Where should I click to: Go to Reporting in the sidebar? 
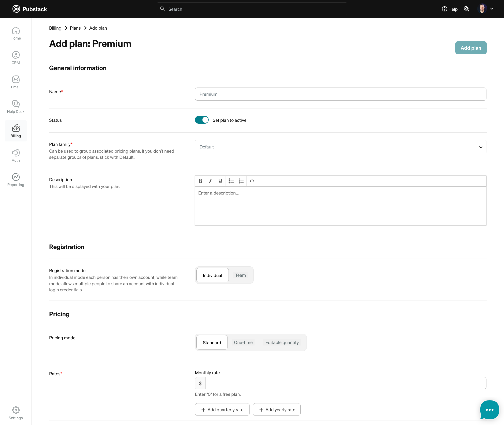(16, 180)
